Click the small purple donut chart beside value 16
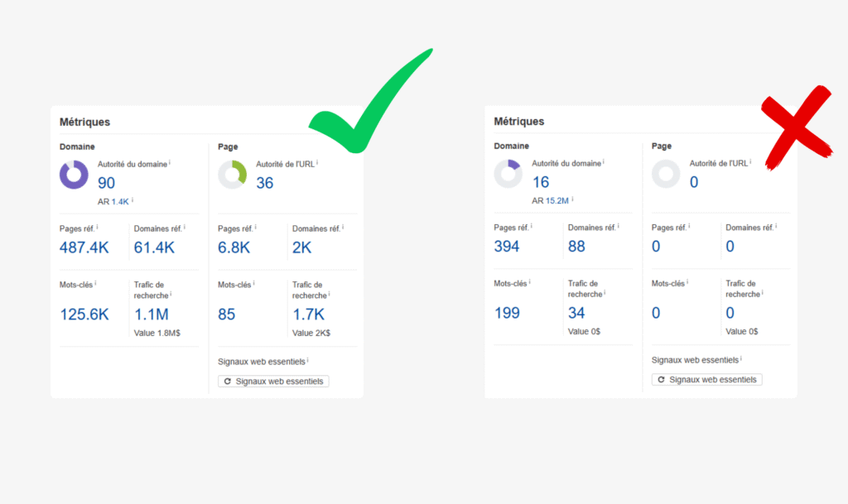848x504 pixels. point(508,174)
